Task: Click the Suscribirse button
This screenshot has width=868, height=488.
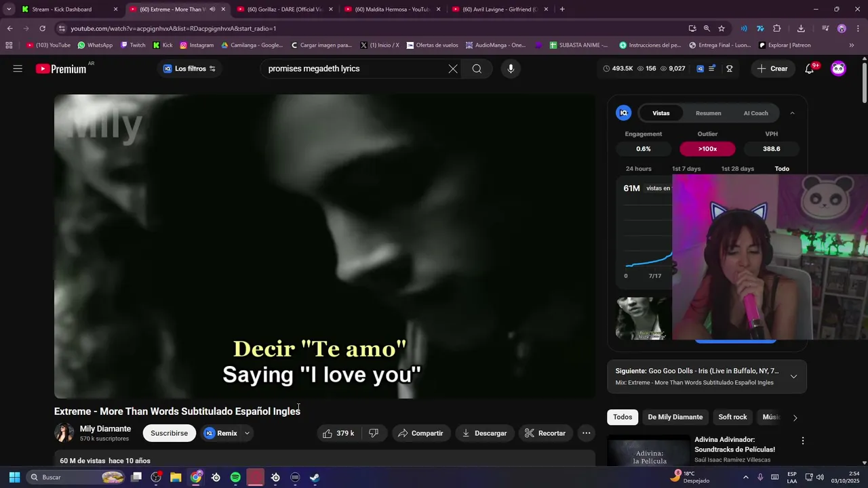Action: (x=170, y=433)
